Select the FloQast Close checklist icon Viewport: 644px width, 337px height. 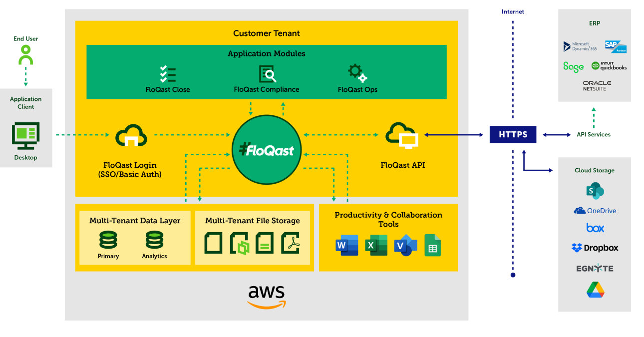(x=167, y=74)
